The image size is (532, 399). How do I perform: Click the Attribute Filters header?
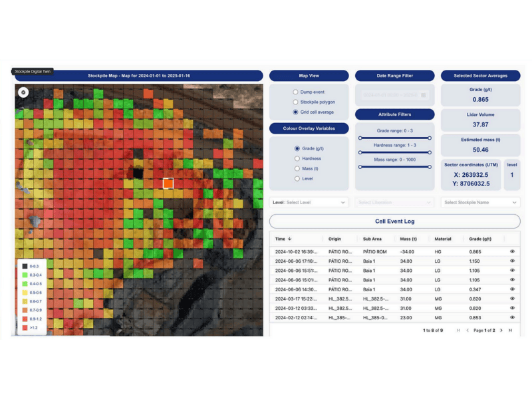(x=395, y=114)
